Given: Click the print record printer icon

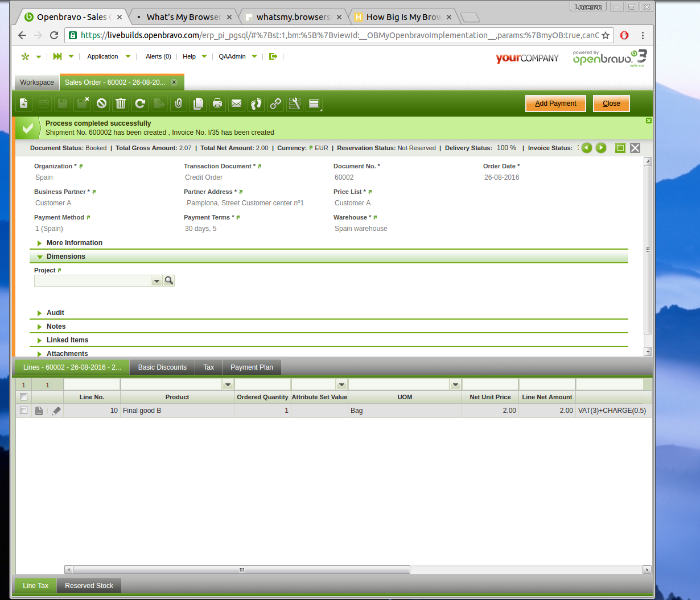Looking at the screenshot, I should click(x=217, y=104).
